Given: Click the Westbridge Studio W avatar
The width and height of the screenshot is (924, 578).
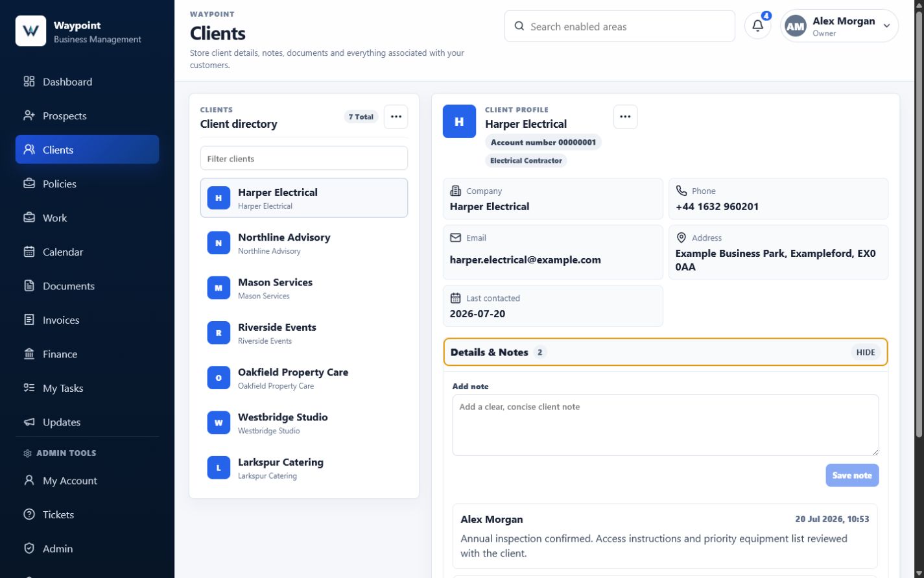Looking at the screenshot, I should (219, 423).
